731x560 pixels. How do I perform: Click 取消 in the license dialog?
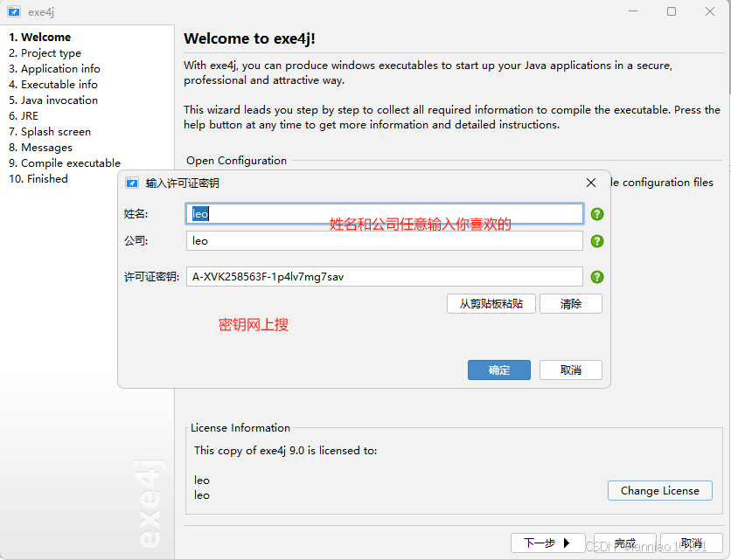[x=571, y=370]
